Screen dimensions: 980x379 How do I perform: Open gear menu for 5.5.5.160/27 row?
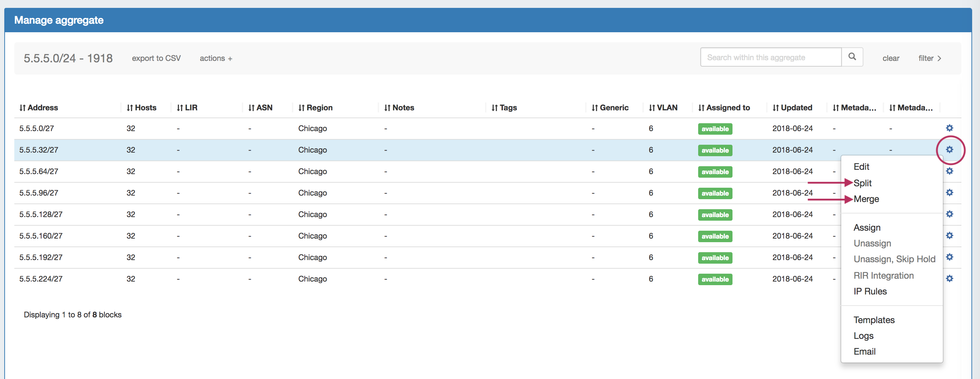[x=949, y=236]
